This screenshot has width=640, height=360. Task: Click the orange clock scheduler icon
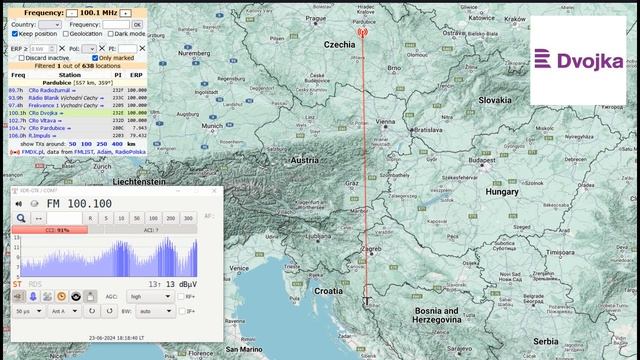tap(62, 297)
